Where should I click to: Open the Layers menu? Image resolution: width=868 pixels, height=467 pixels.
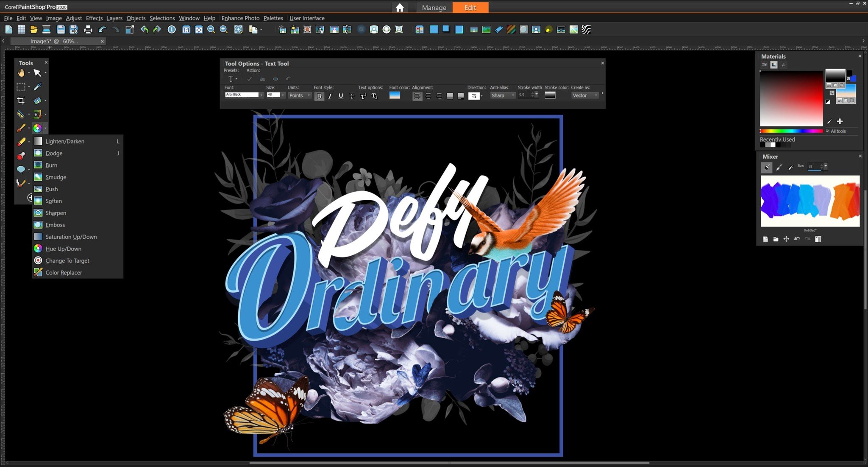[x=114, y=18]
